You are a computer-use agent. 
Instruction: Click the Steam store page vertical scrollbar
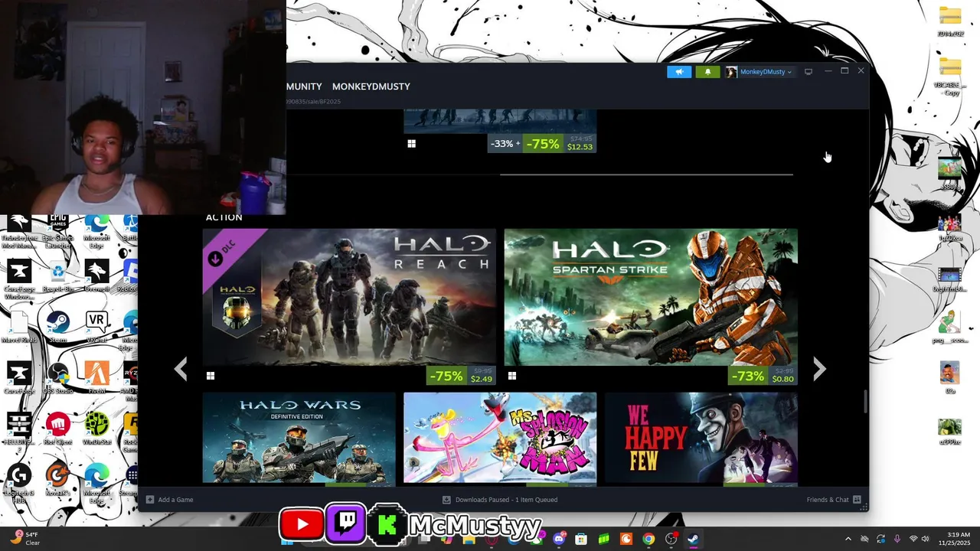coord(866,402)
